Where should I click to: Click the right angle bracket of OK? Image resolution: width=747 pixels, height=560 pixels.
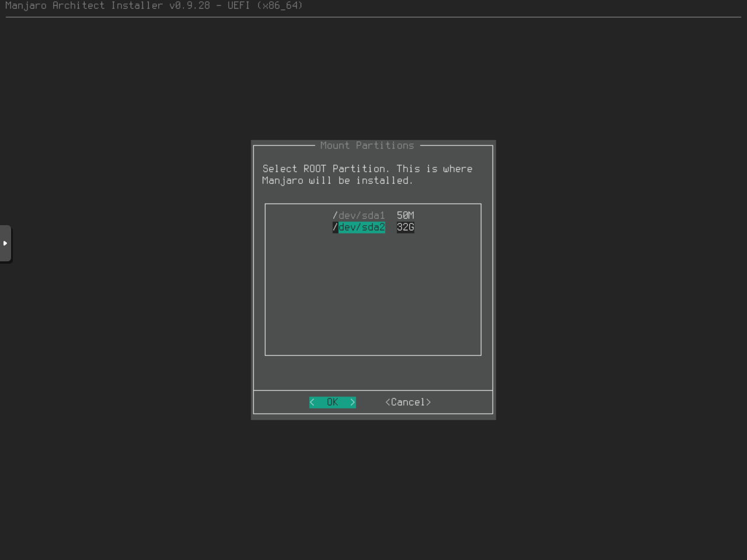point(352,402)
